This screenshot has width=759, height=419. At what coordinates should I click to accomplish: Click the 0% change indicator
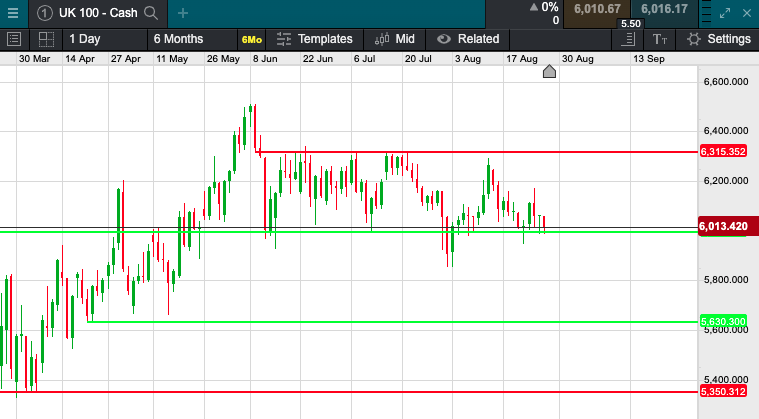point(545,7)
